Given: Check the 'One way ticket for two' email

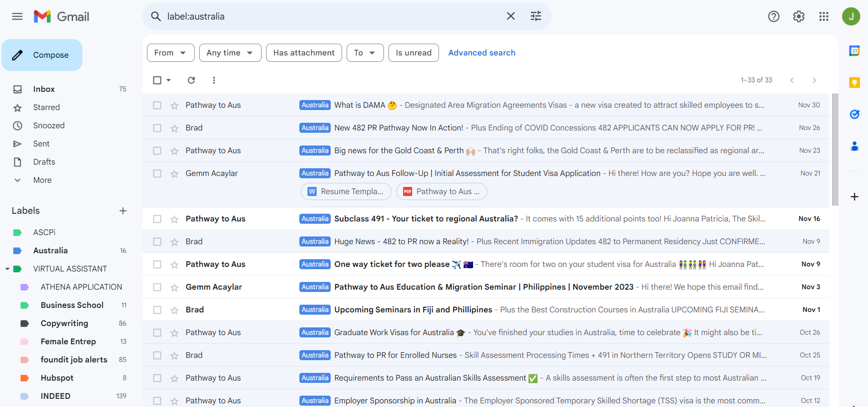Looking at the screenshot, I should point(157,265).
